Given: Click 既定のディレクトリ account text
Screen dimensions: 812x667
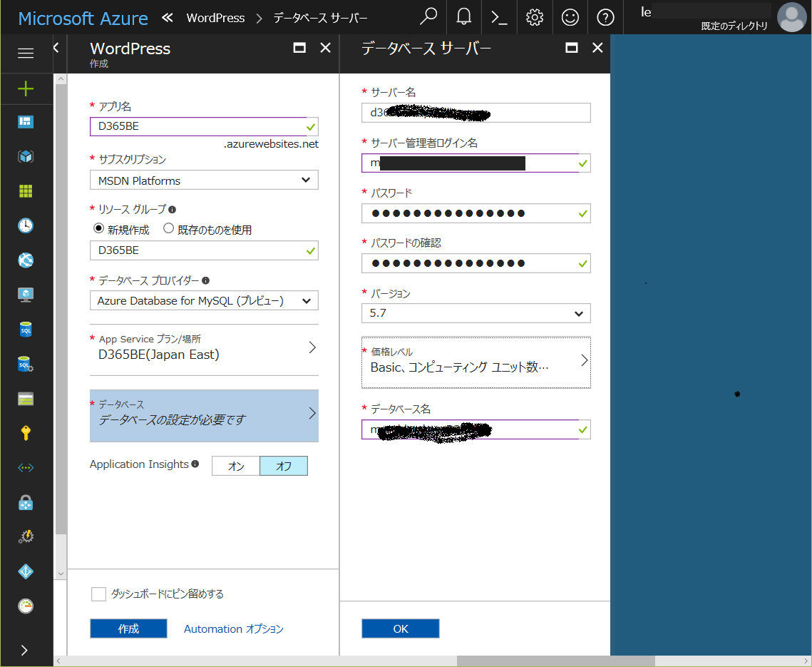Looking at the screenshot, I should [x=734, y=26].
